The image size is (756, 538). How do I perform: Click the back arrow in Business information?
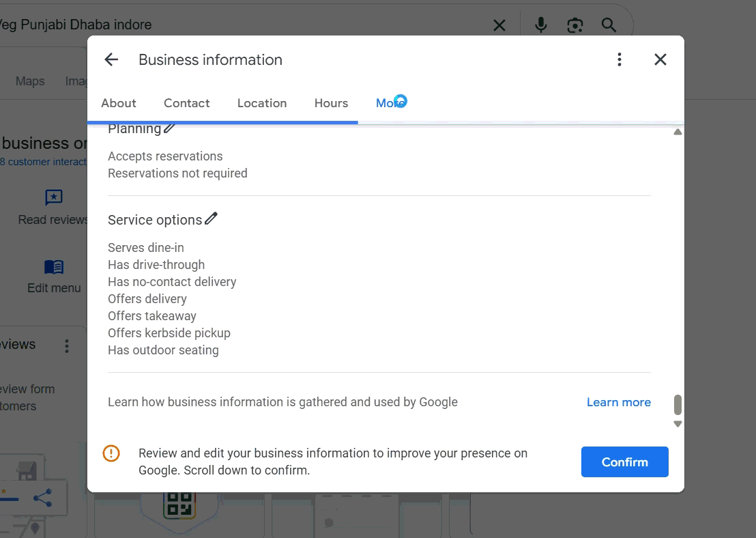(111, 60)
